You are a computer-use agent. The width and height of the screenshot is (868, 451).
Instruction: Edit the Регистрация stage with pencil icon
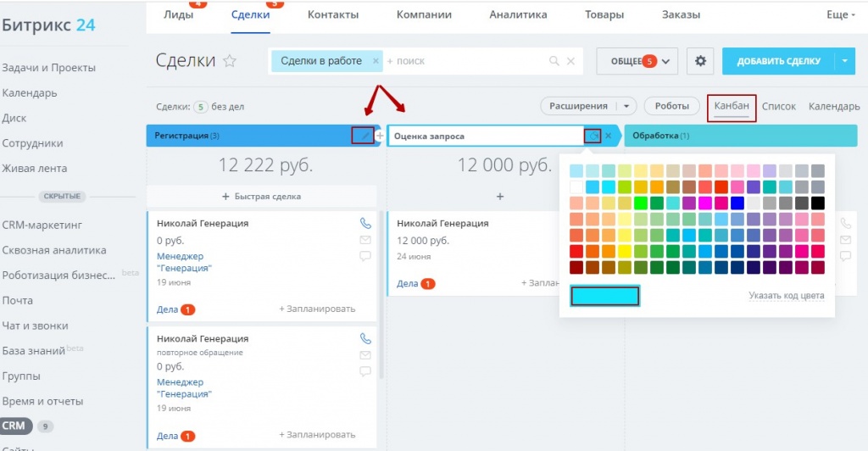coord(364,136)
